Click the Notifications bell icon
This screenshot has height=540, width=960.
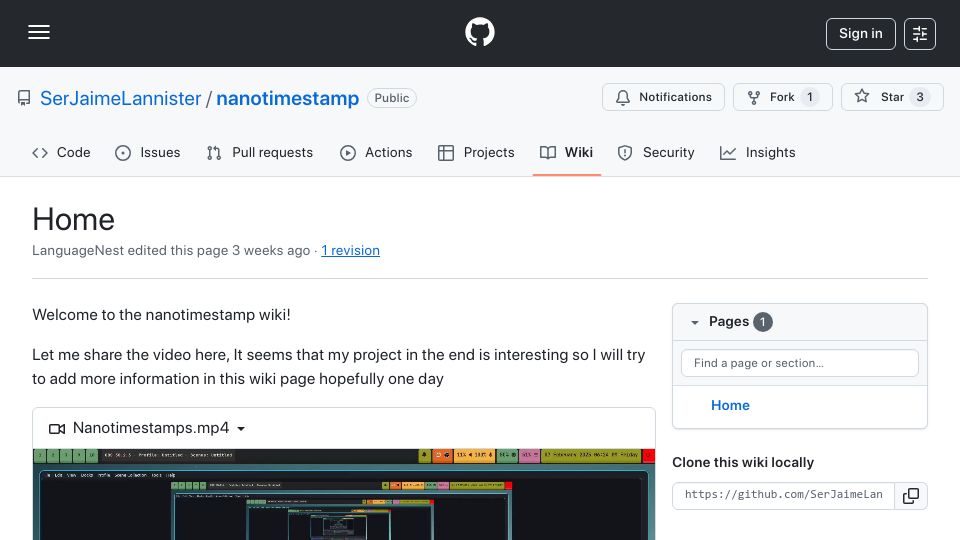point(623,97)
